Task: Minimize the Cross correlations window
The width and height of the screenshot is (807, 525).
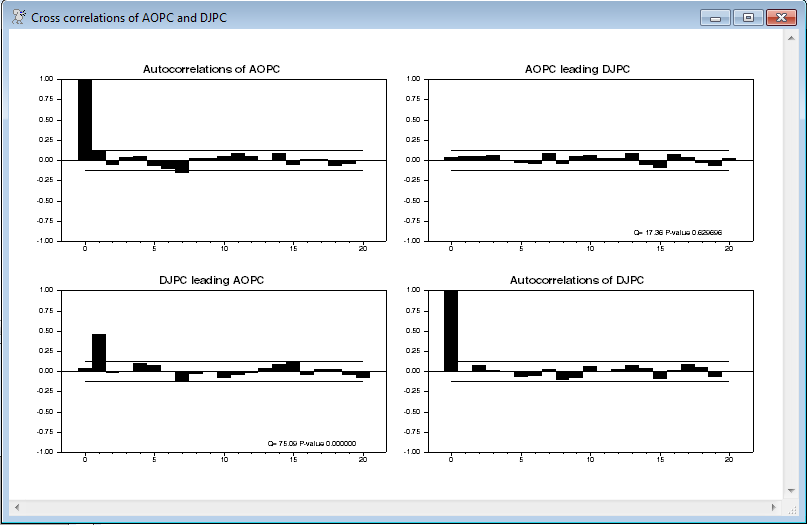Action: (715, 18)
